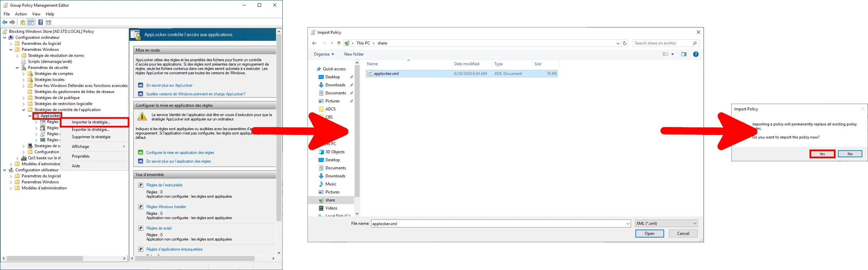
Task: Toggle the preview pane icon in file dialog
Action: click(684, 54)
